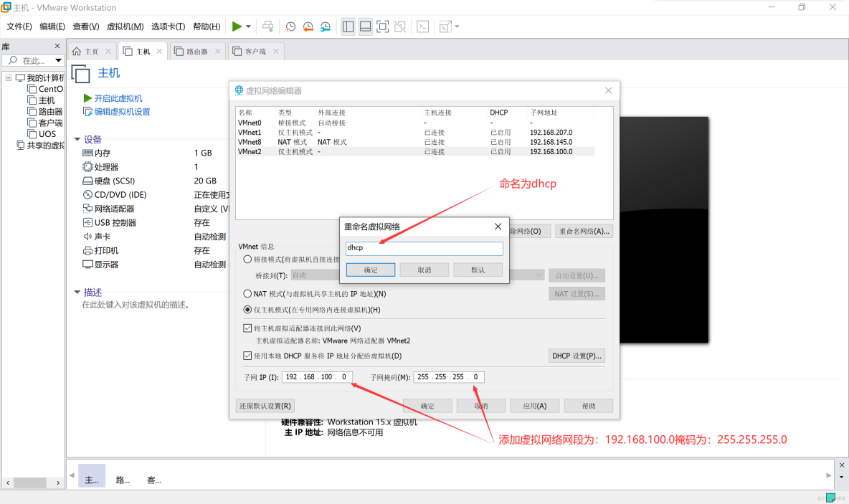
Task: Collapse the 描述 section
Action: pos(77,293)
